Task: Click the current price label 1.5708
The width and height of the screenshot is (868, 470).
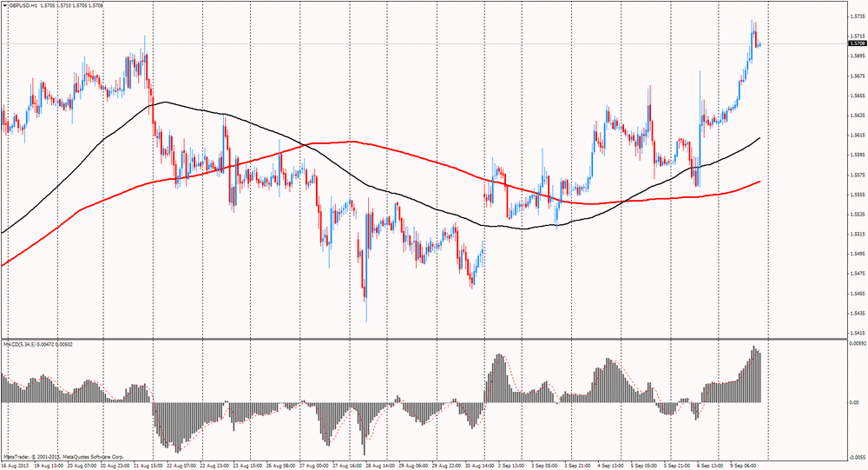Action: coord(858,43)
